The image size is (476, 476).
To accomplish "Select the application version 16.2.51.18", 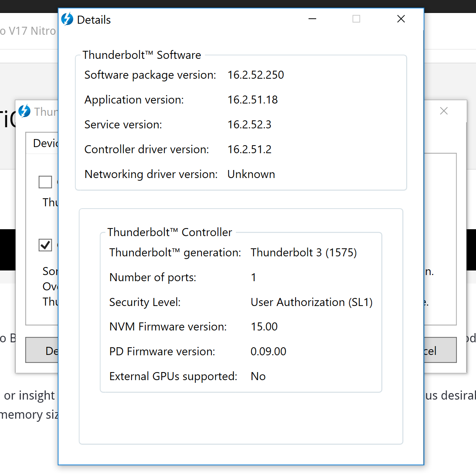I will (x=253, y=100).
